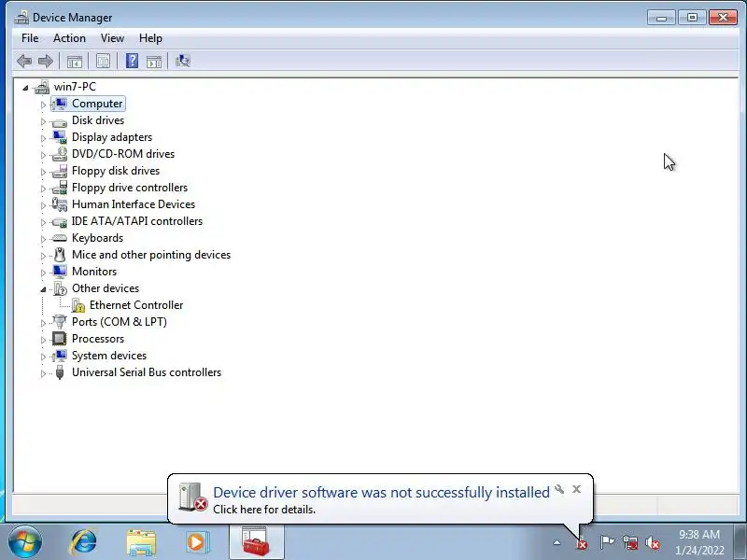This screenshot has height=560, width=747.
Task: Expand Mice and other pointing devices
Action: pyautogui.click(x=43, y=256)
